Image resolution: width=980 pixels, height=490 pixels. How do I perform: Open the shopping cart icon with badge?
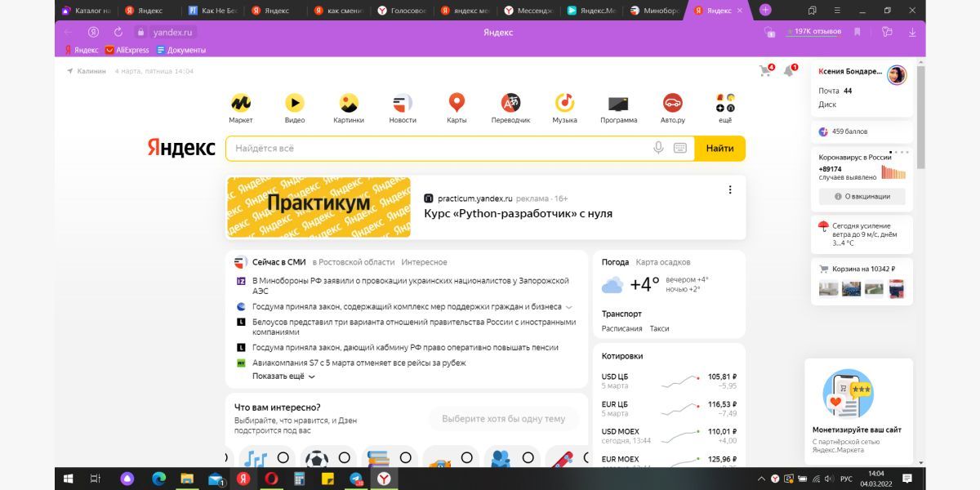pyautogui.click(x=765, y=71)
